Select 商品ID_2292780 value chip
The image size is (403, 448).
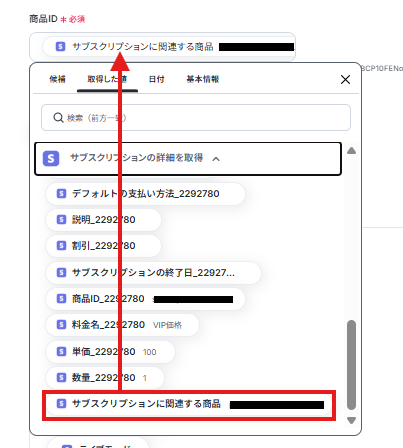click(x=145, y=299)
